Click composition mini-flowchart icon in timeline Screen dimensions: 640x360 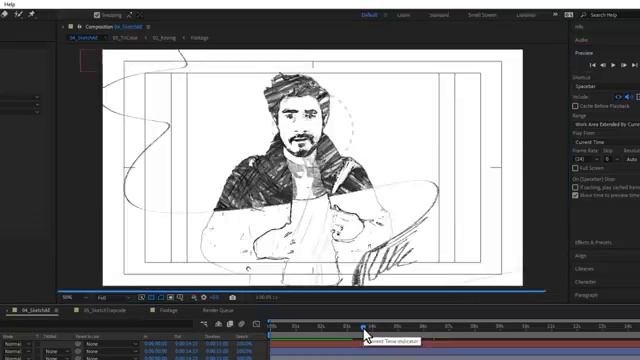click(x=204, y=324)
